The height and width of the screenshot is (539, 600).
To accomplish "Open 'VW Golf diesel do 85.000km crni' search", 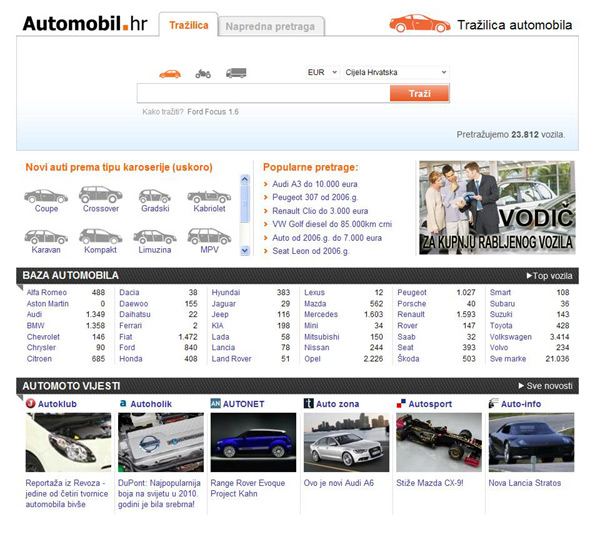I will click(x=332, y=224).
